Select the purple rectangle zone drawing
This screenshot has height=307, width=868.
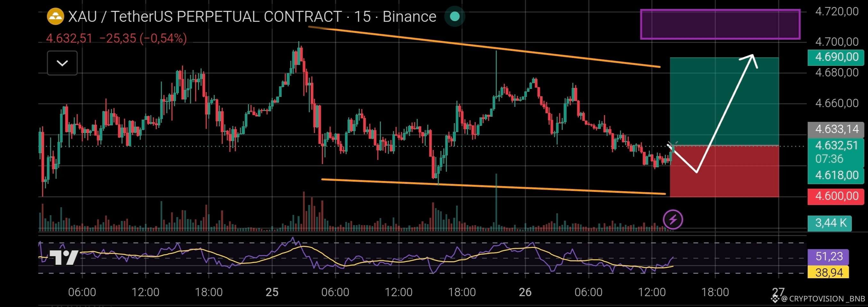tap(720, 24)
